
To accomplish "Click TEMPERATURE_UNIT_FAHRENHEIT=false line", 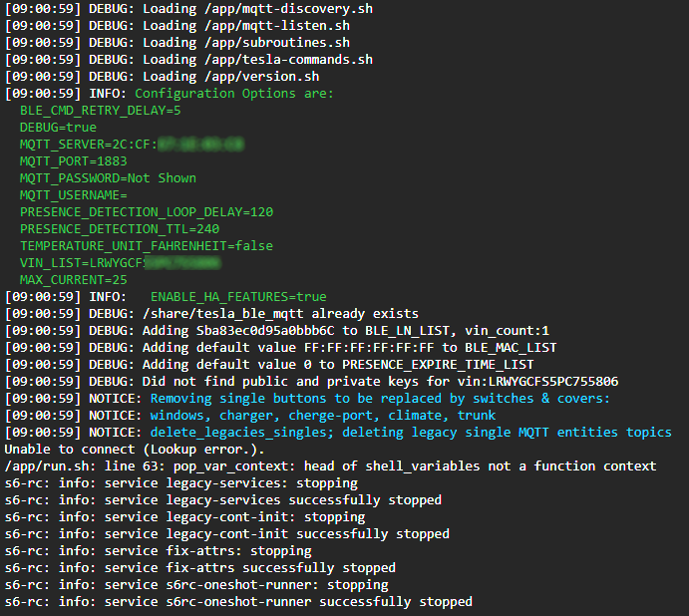I will pyautogui.click(x=147, y=246).
